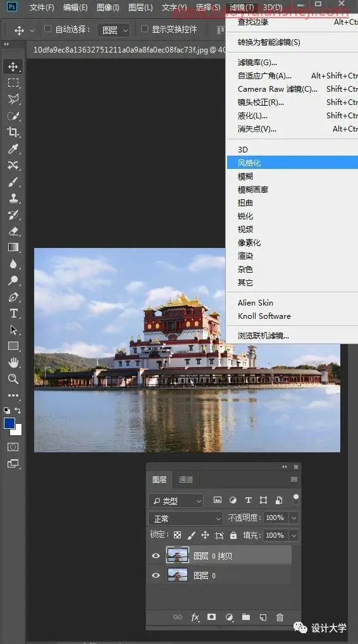Screen dimensions: 358x644
Task: Select the Eraser tool
Action: 13,231
